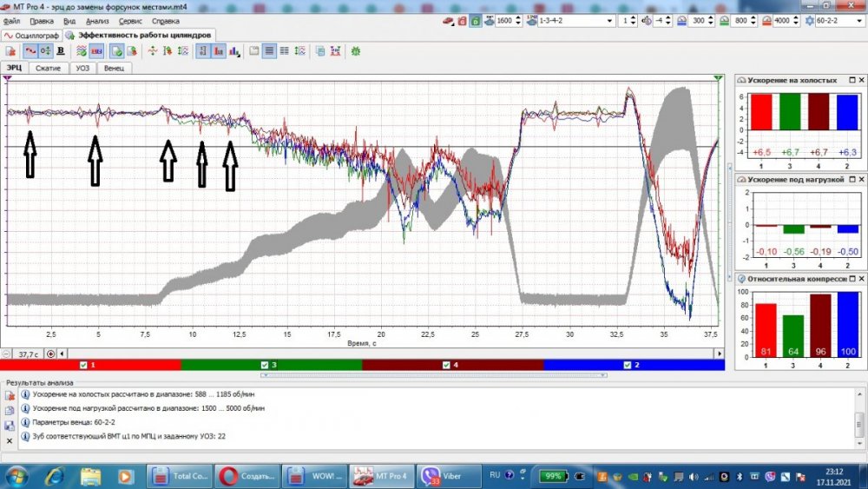Image resolution: width=868 pixels, height=489 pixels.
Task: Click the green wavy lines toolbar icon
Action: click(x=81, y=51)
